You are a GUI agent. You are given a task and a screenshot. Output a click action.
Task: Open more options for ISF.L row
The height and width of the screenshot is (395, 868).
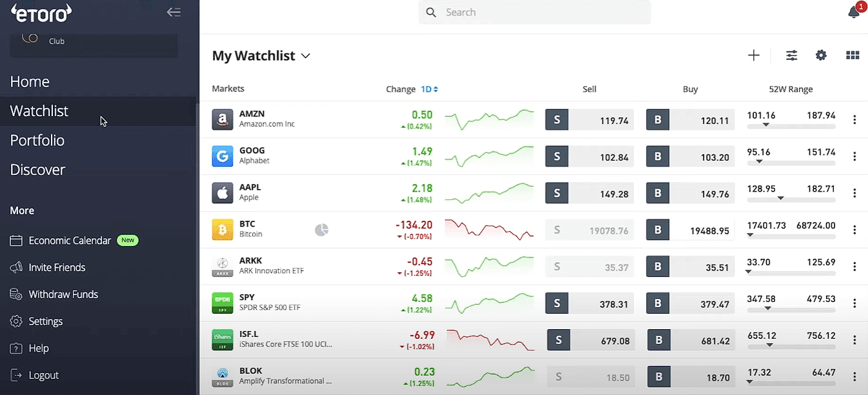pos(854,340)
